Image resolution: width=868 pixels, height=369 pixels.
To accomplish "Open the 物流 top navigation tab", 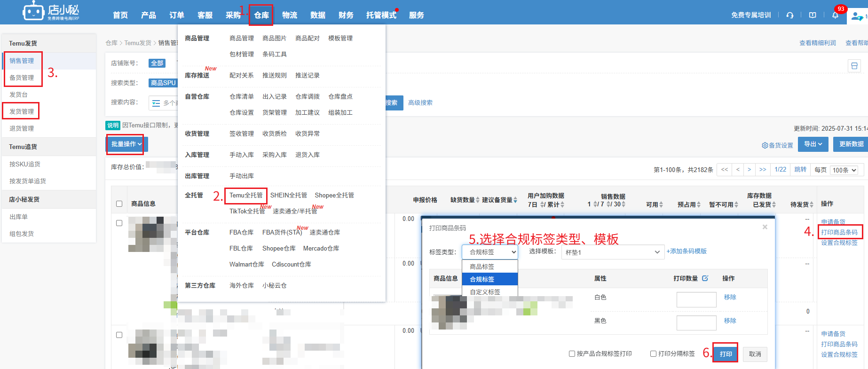I will [290, 15].
